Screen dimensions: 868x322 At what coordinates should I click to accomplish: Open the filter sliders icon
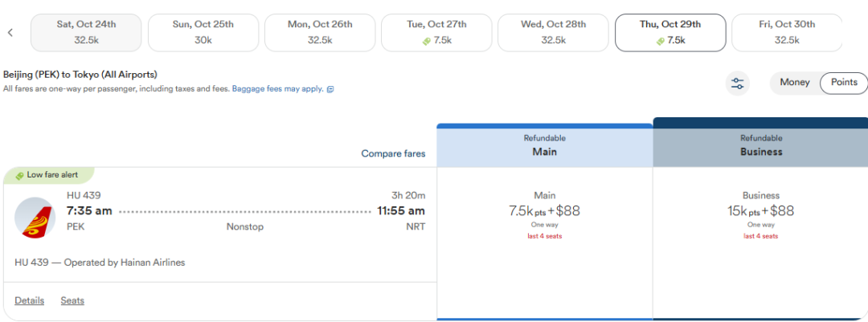point(737,84)
